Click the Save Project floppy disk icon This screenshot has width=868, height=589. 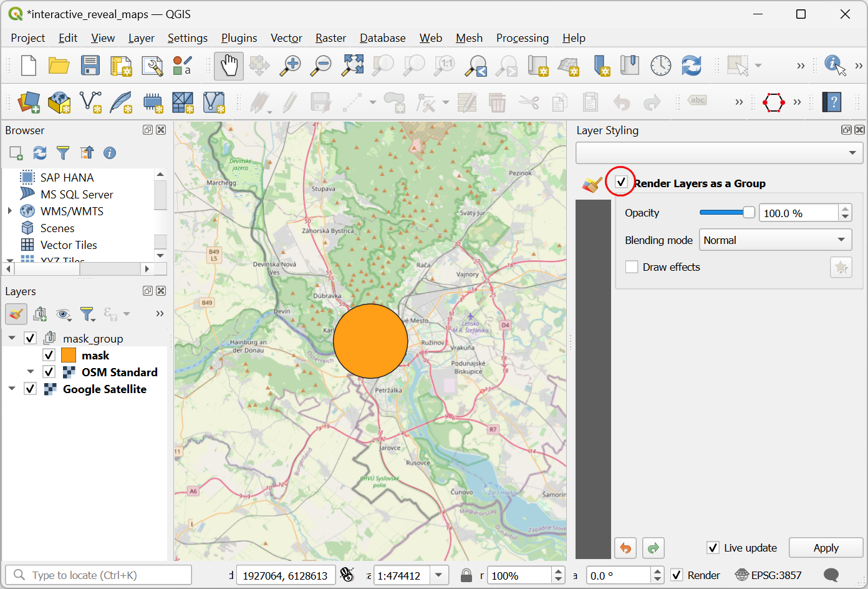[90, 66]
